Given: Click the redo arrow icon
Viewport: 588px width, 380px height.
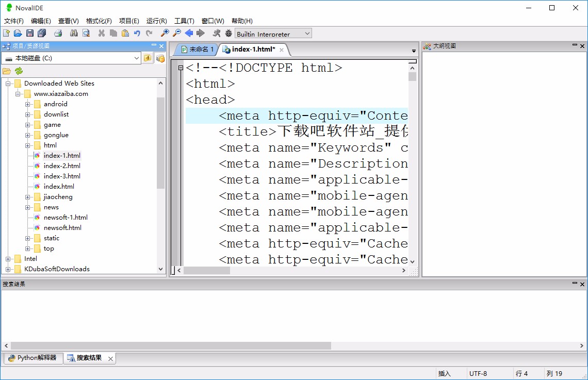Looking at the screenshot, I should tap(149, 34).
